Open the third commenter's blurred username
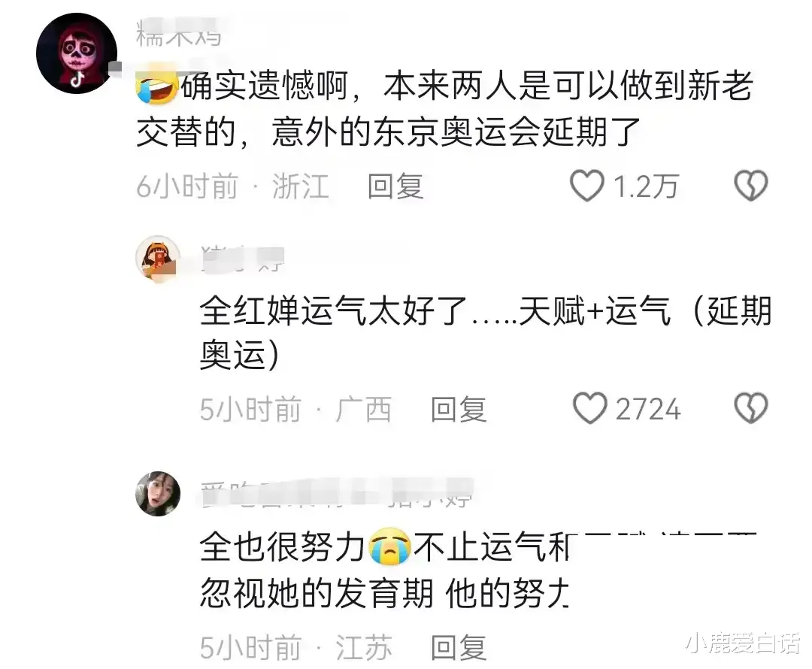Screen dimensions: 812x669 pos(337,493)
